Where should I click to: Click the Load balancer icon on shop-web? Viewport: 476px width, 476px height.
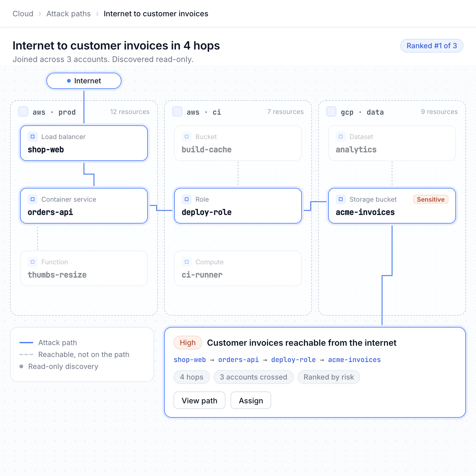(x=33, y=137)
